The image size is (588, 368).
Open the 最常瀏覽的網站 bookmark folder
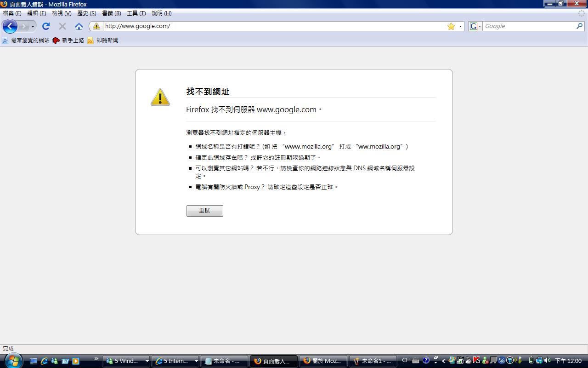point(26,40)
